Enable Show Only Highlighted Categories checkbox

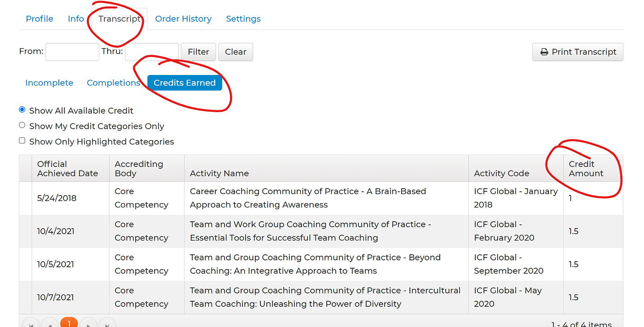coord(22,141)
